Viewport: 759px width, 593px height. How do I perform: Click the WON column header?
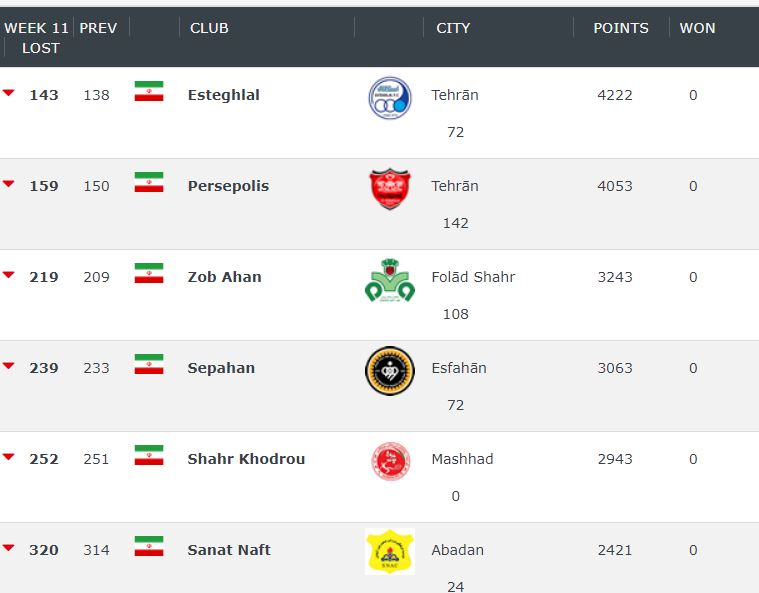(x=697, y=28)
